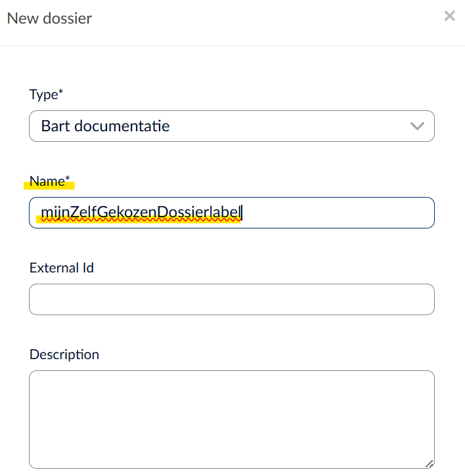Place cursor at start of Name text
This screenshot has width=465, height=476.
[41, 212]
